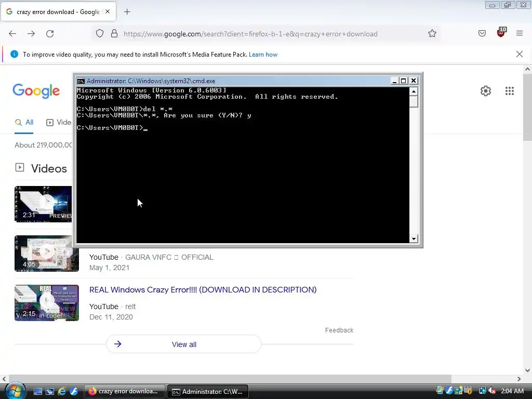Bookmark this page with the star icon

pos(432,33)
